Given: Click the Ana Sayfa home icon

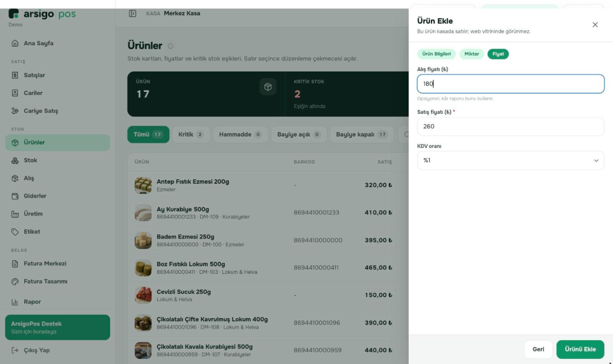Looking at the screenshot, I should 15,43.
